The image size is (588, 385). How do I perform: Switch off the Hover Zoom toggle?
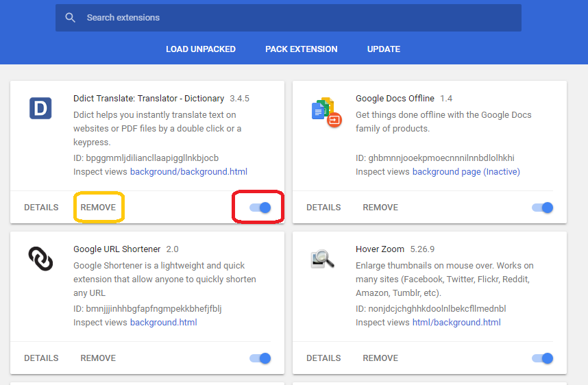542,358
